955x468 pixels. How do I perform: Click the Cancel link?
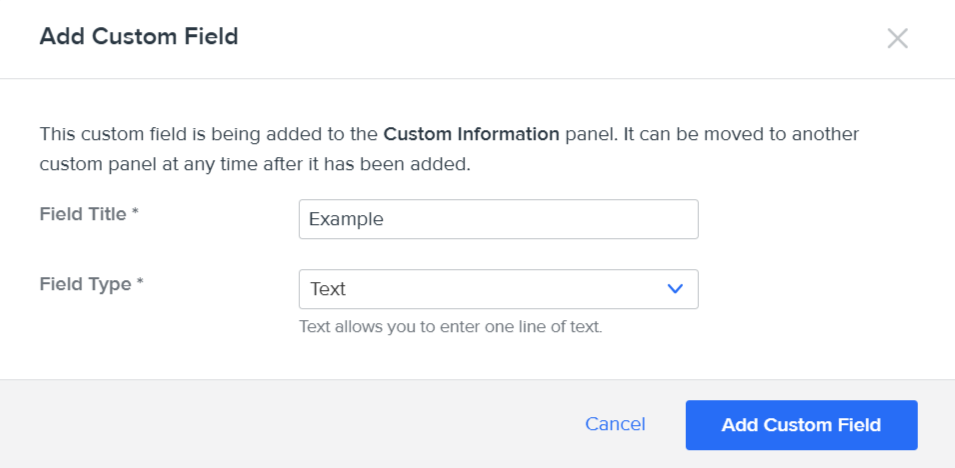[x=615, y=424]
